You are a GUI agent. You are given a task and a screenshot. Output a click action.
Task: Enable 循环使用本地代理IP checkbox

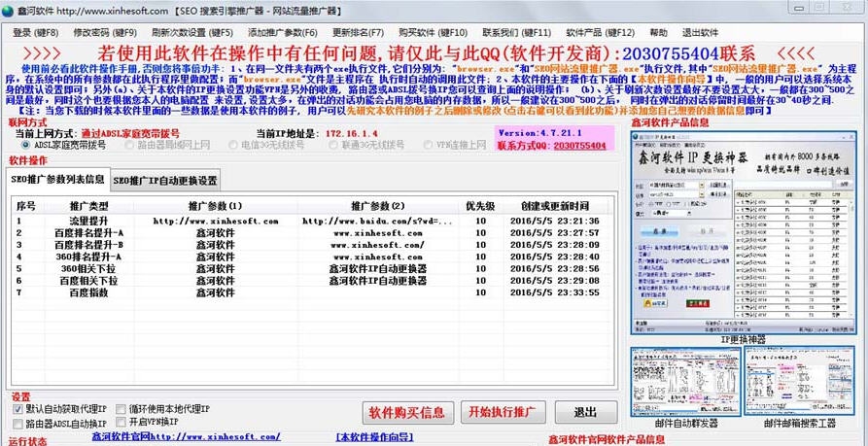121,409
